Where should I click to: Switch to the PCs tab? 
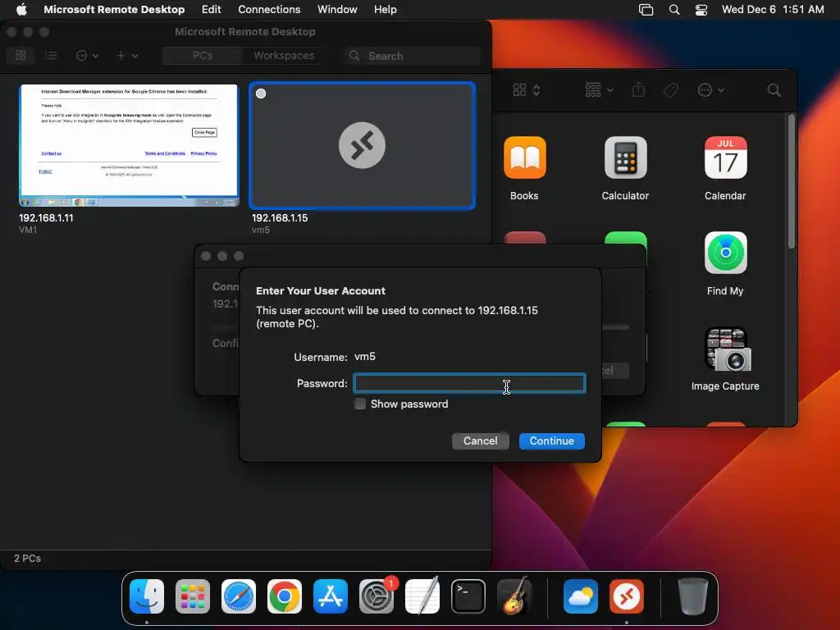click(x=203, y=56)
